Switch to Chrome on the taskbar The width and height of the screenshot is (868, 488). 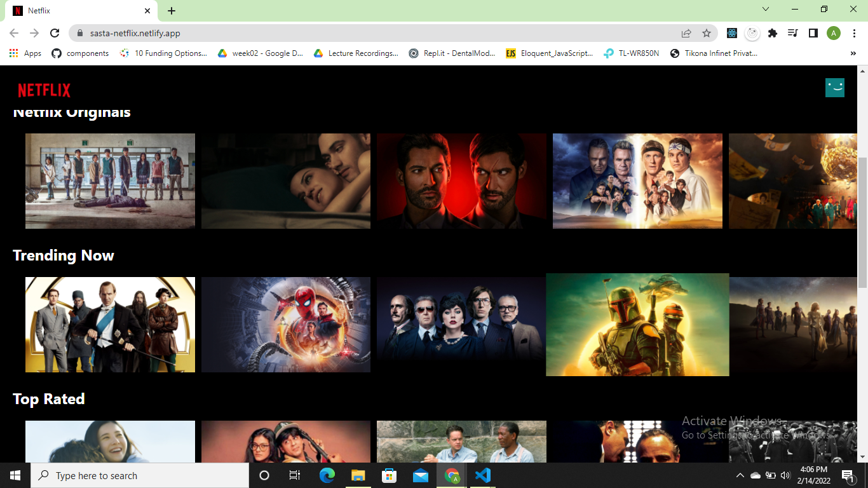point(452,475)
